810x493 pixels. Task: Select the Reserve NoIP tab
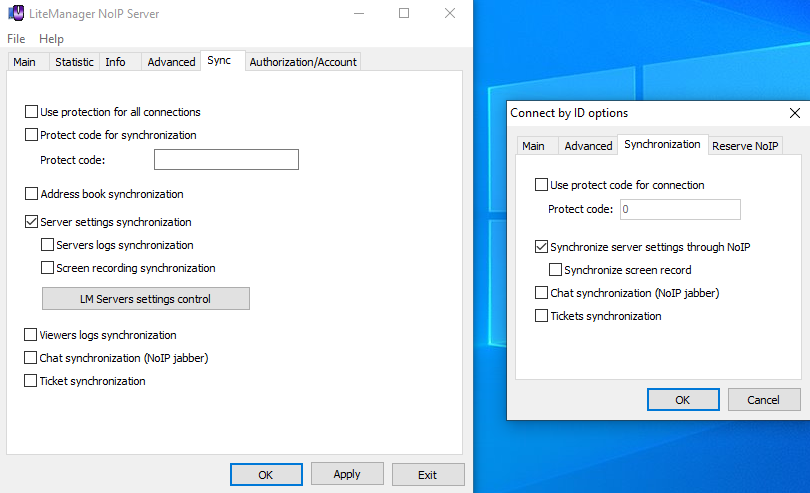click(x=745, y=146)
